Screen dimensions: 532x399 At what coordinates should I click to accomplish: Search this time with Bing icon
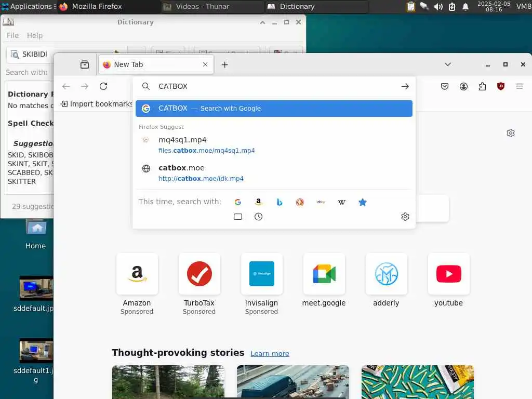pos(279,202)
